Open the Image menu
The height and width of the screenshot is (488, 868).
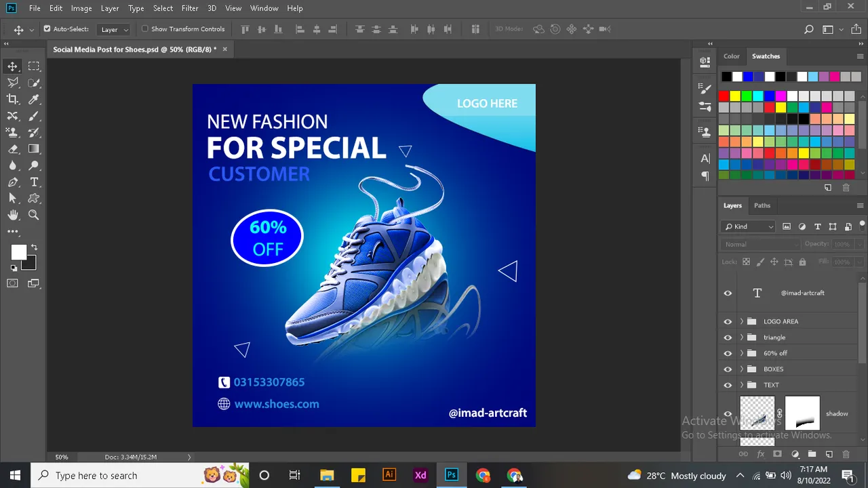pos(81,8)
